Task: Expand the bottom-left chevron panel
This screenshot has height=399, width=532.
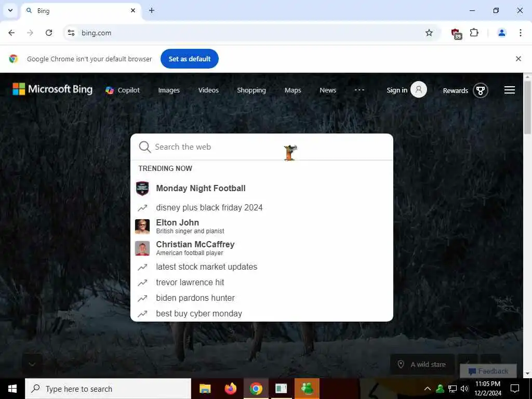Action: (x=32, y=364)
